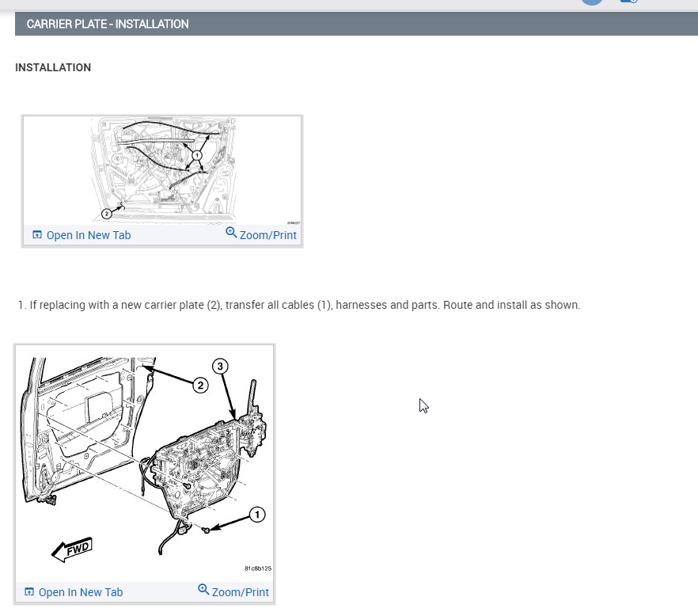Click magnifier icon under cable routing diagram
The height and width of the screenshot is (616, 698).
(x=231, y=232)
